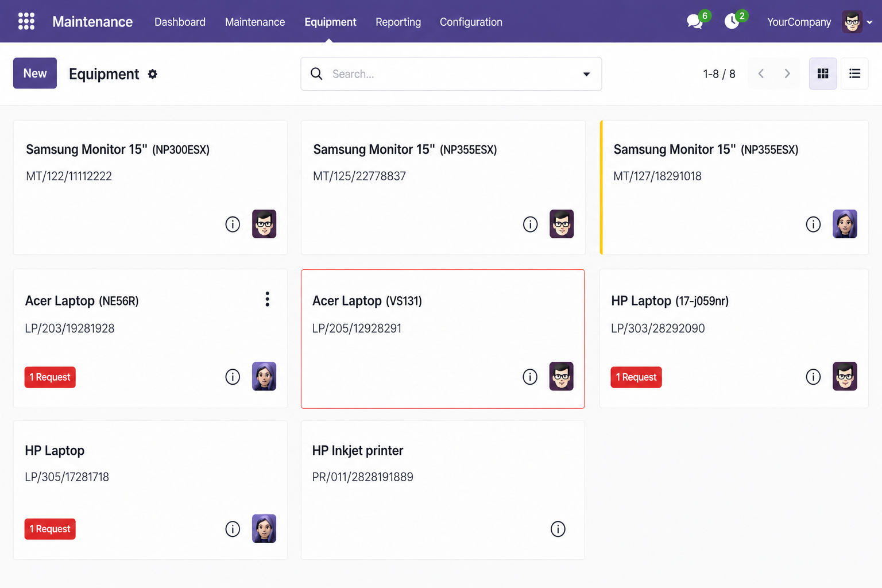This screenshot has height=588, width=882.
Task: Click pager counter 1-8 / 8
Action: pyautogui.click(x=719, y=73)
